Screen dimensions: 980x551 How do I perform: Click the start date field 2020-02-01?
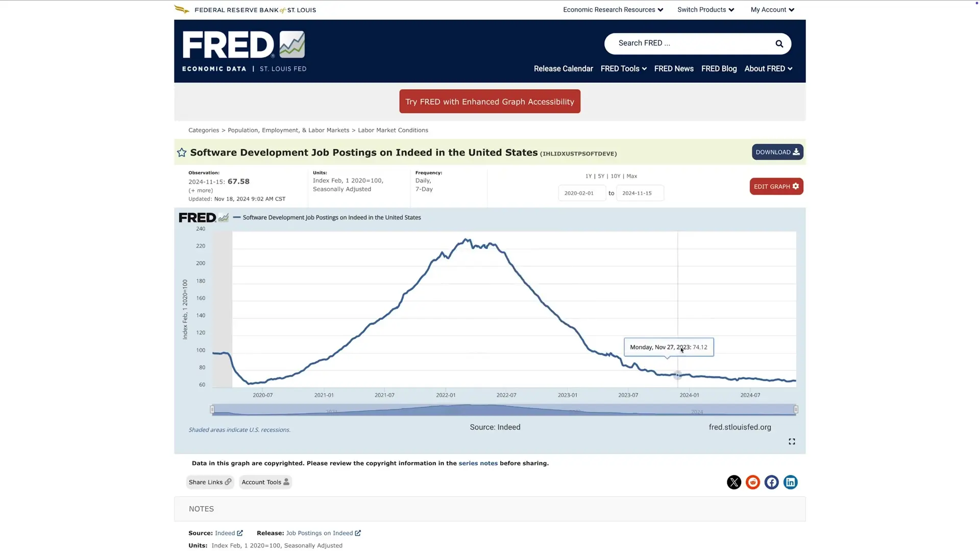tap(582, 193)
